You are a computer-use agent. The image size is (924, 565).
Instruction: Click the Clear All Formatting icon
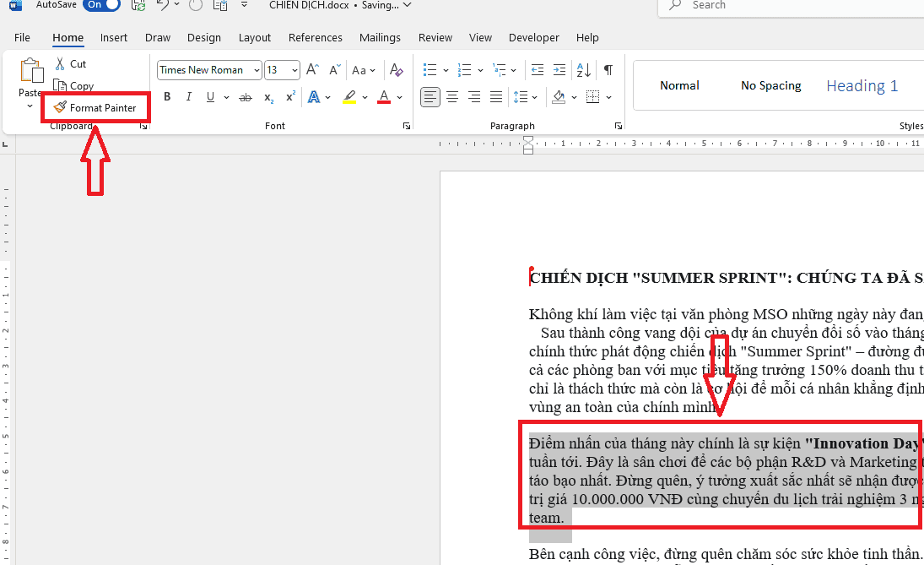[396, 70]
